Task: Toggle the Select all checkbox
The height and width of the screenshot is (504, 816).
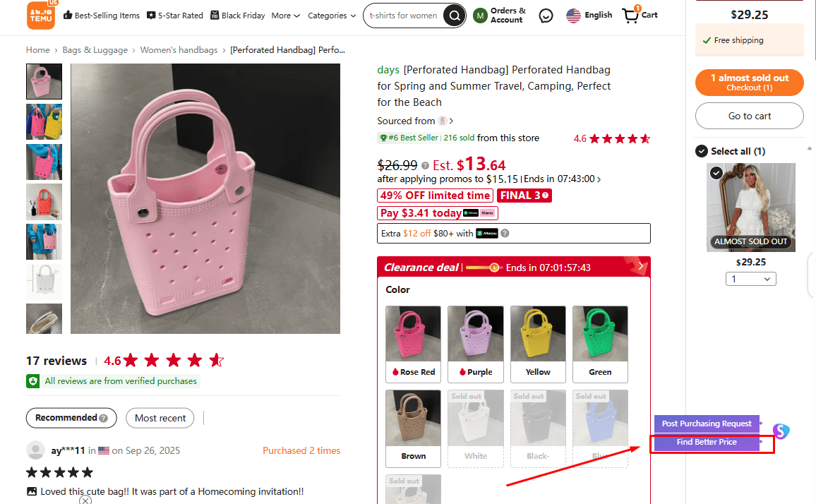Action: tap(701, 150)
